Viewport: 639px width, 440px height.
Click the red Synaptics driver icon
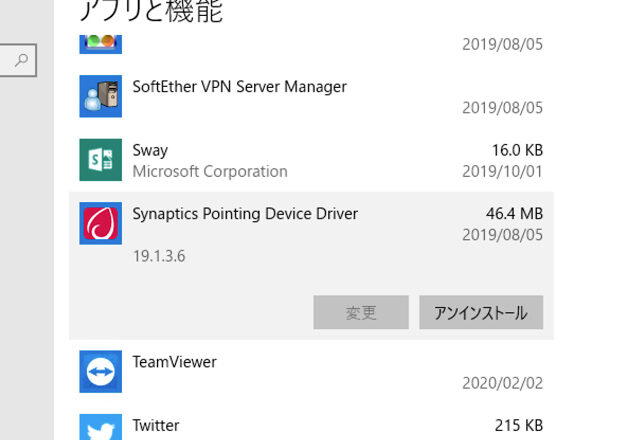pos(100,223)
